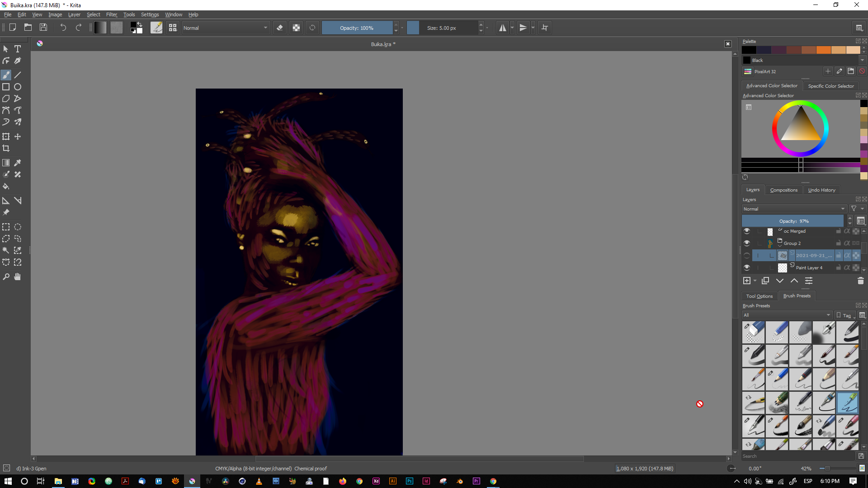Open the Black palette color dropdown
The height and width of the screenshot is (488, 868).
(x=862, y=60)
